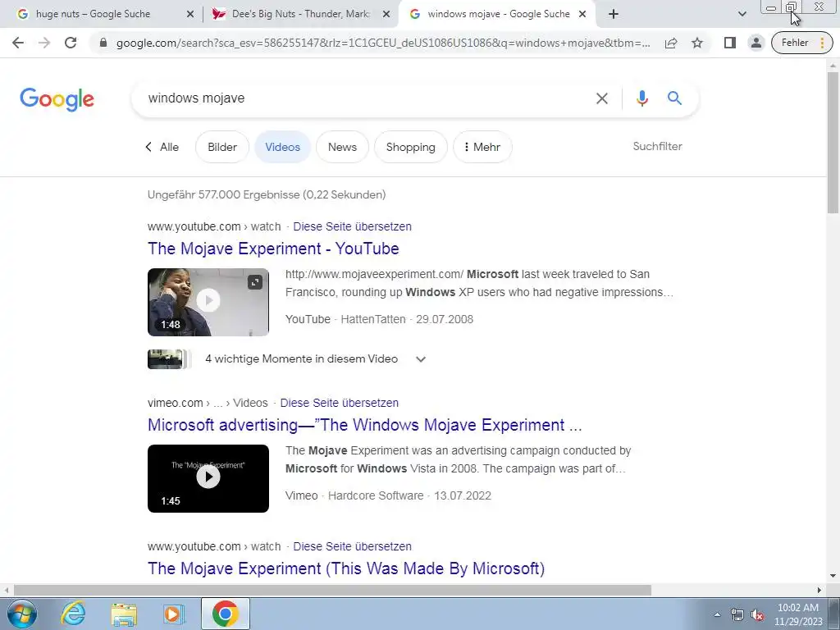The width and height of the screenshot is (840, 630).
Task: Open Microsoft advertising Windows Mojave Experiment link
Action: (x=365, y=425)
